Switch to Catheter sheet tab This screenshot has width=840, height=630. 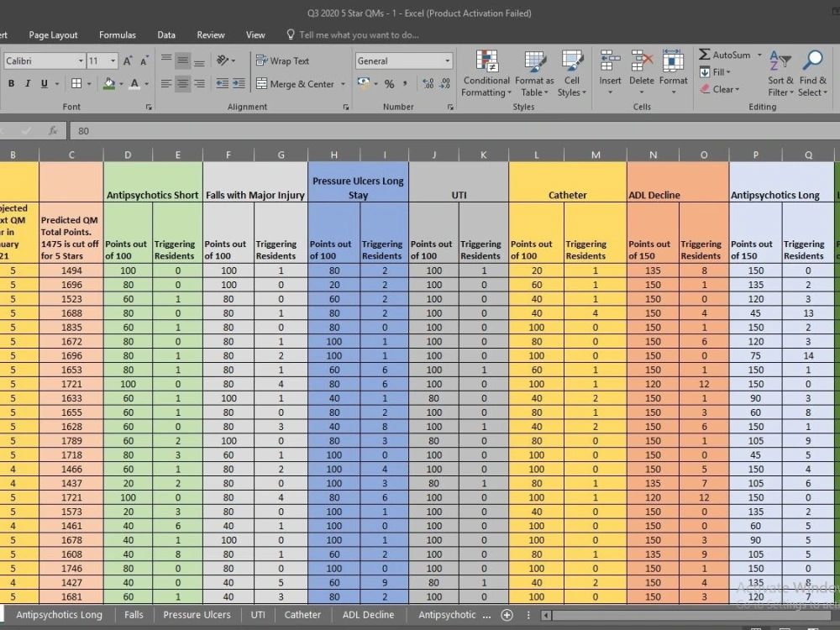click(302, 615)
